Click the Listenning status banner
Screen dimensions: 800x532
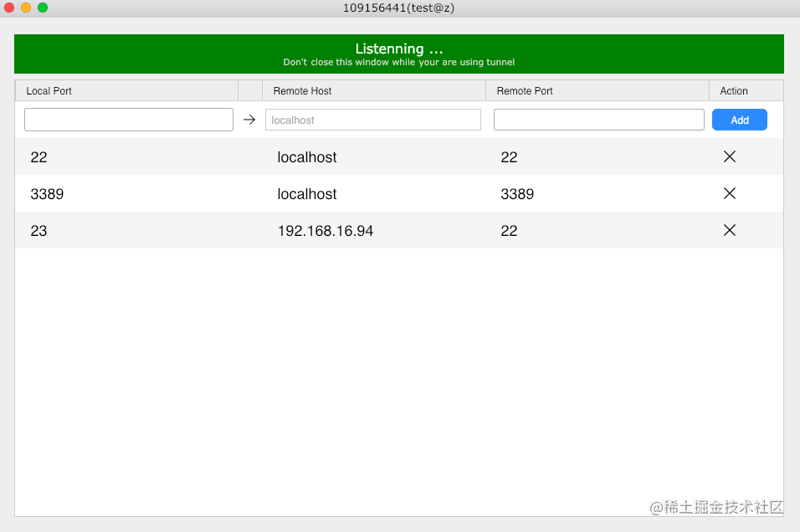coord(399,54)
